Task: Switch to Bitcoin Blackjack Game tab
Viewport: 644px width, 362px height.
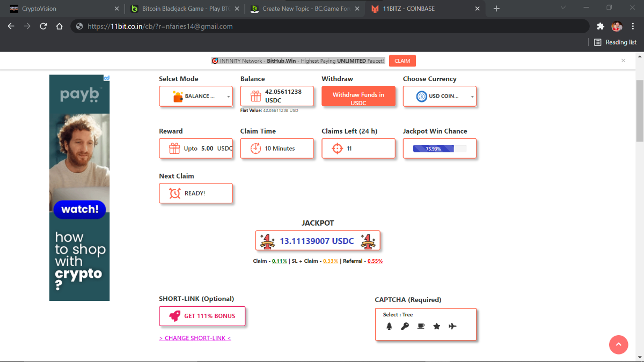Action: pyautogui.click(x=182, y=9)
